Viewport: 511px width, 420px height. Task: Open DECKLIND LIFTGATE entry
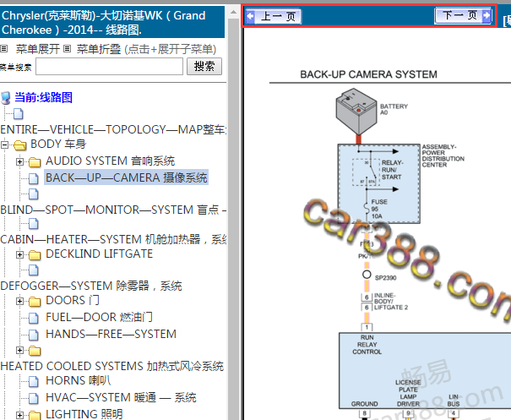tap(100, 254)
